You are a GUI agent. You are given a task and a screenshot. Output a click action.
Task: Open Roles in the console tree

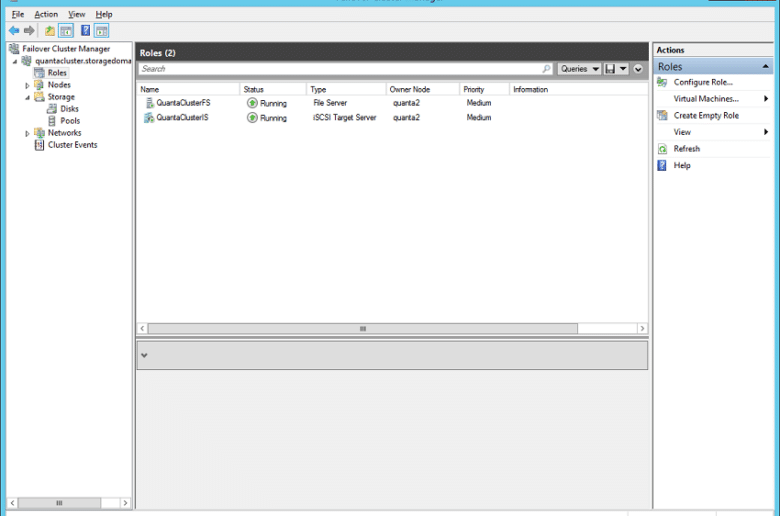click(57, 73)
